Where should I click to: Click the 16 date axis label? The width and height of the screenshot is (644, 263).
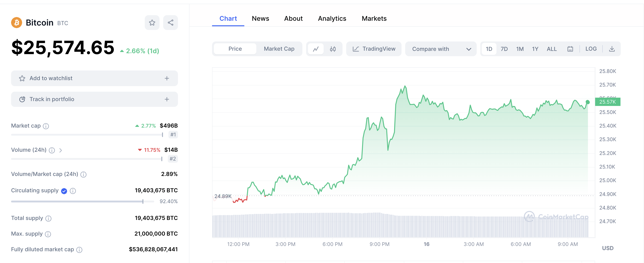click(426, 245)
